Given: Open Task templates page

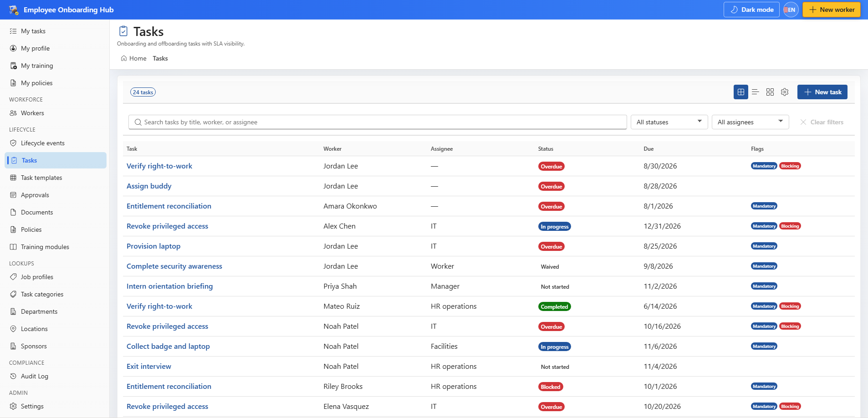Looking at the screenshot, I should pyautogui.click(x=56, y=178).
